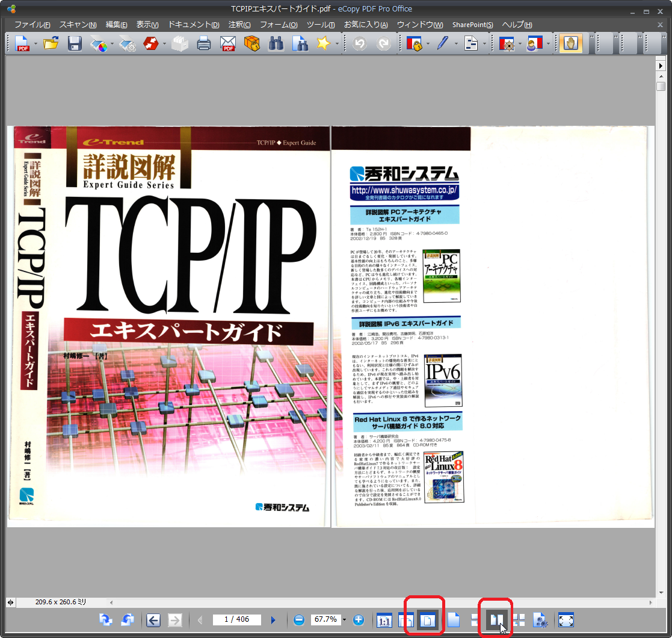Open スキャン menu
Viewport: 672px width, 638px height.
(x=78, y=25)
